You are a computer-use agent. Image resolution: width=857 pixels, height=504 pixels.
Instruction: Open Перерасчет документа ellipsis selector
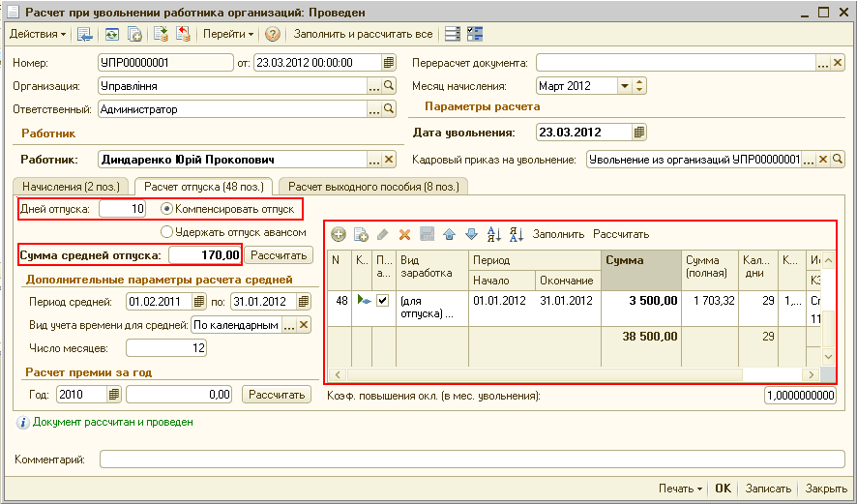[x=823, y=63]
